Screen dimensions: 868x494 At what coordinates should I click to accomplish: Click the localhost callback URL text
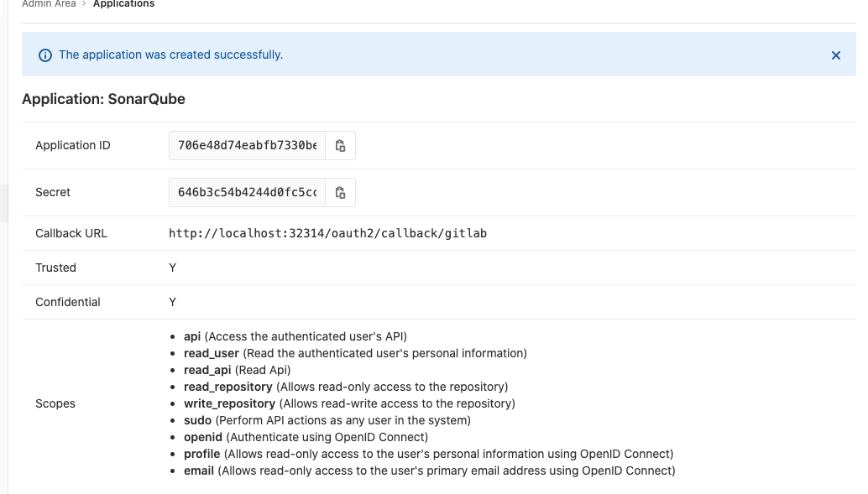[x=327, y=233]
